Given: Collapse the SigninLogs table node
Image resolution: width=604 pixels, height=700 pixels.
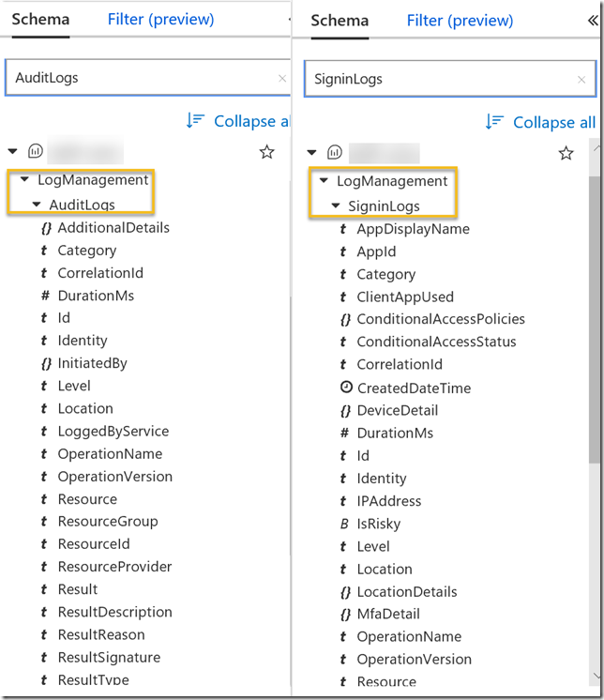Looking at the screenshot, I should pyautogui.click(x=336, y=205).
